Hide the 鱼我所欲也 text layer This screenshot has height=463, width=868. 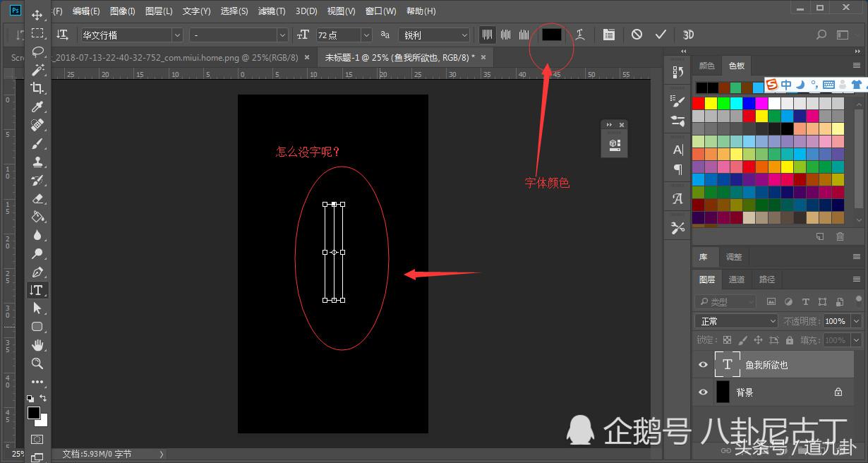tap(703, 364)
